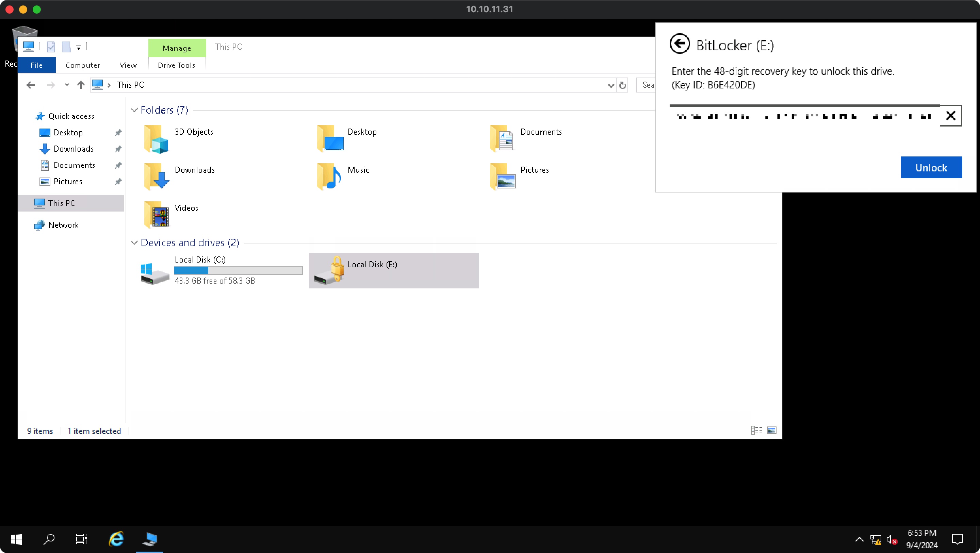
Task: Clear the recovery key field with X
Action: (x=950, y=116)
